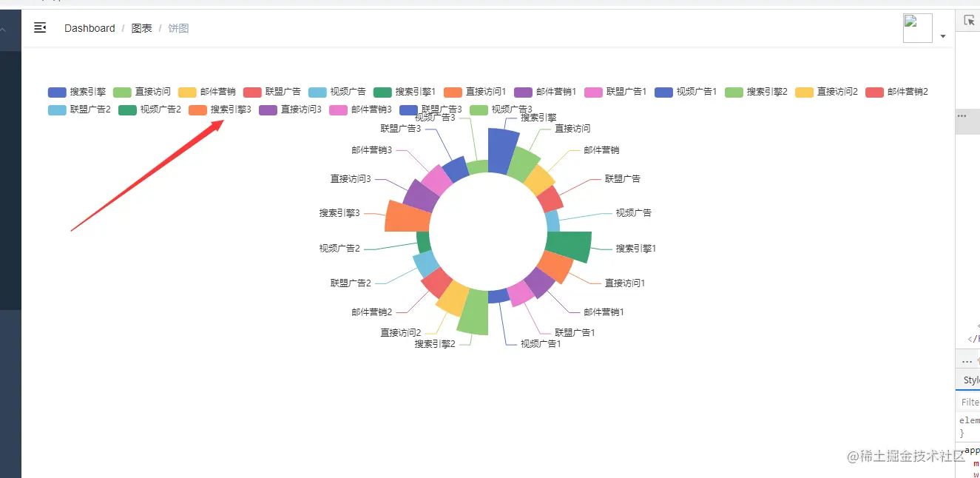Image resolution: width=980 pixels, height=478 pixels.
Task: Toggle the 直接访问2 legend entry
Action: [x=826, y=92]
